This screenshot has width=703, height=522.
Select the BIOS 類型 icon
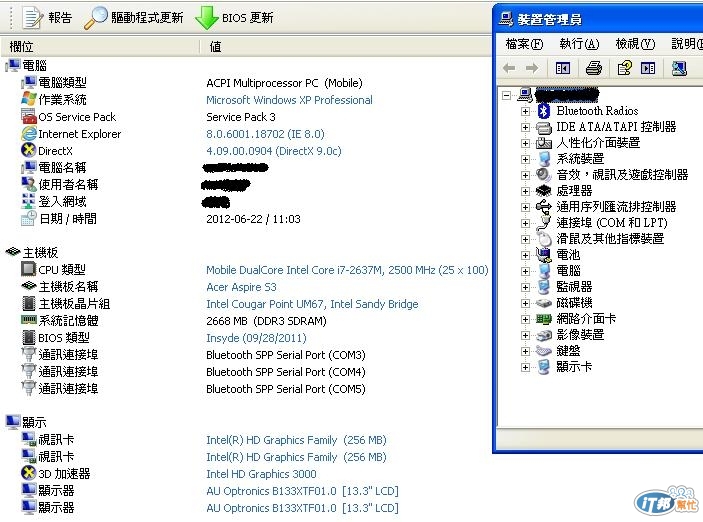point(29,337)
